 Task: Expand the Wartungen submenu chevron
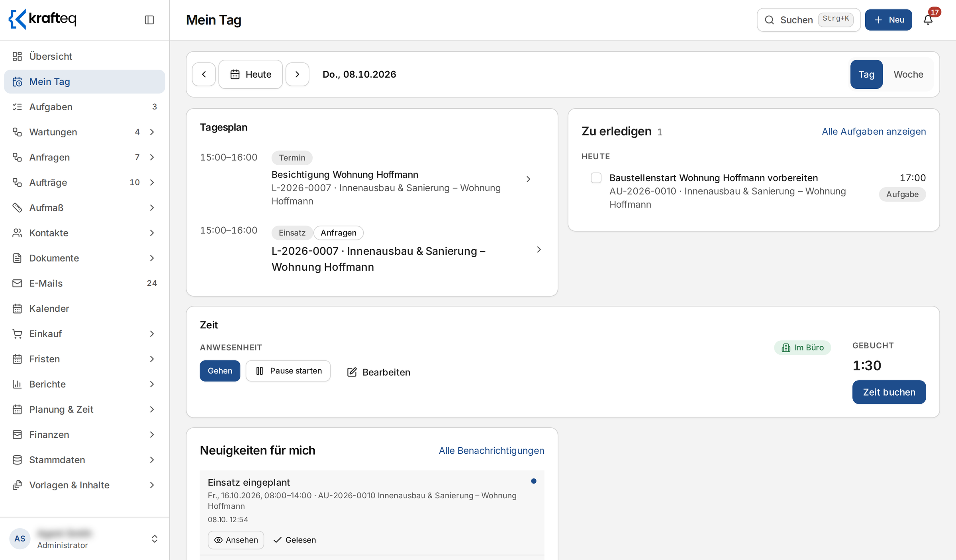(x=152, y=132)
